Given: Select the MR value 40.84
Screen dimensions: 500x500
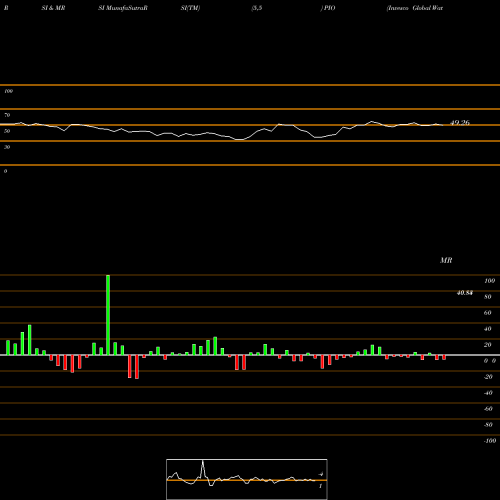Looking at the screenshot, I should [465, 293].
